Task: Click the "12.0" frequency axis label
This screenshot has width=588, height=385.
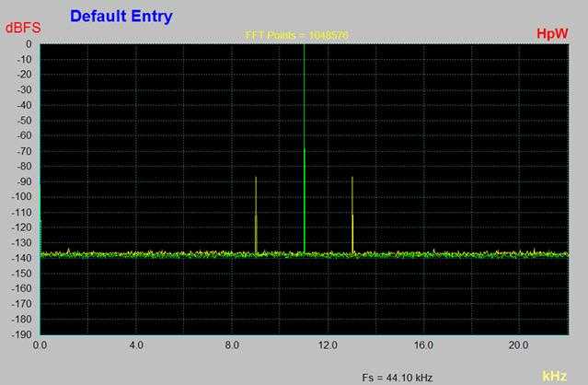Action: pyautogui.click(x=328, y=344)
